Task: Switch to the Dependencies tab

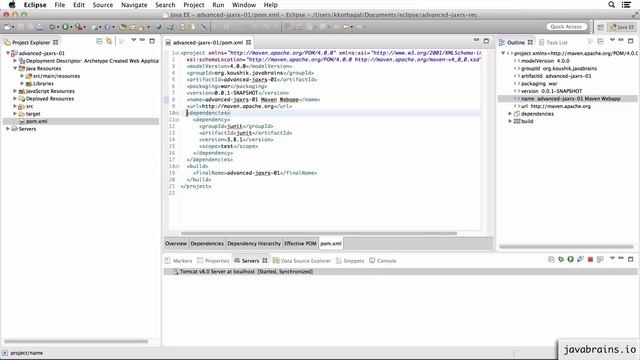Action: coord(207,243)
